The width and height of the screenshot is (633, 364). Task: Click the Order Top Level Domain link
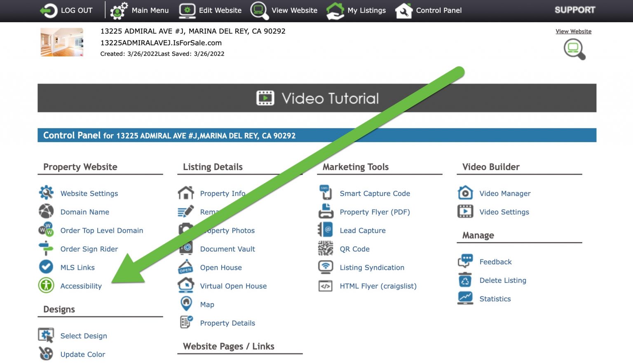(x=102, y=230)
